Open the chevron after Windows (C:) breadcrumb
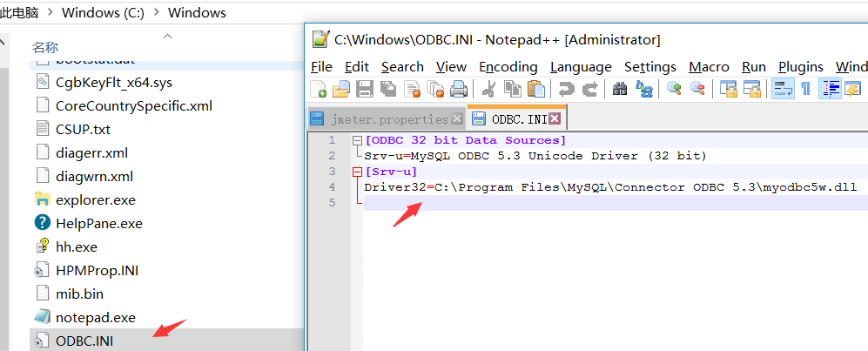Viewport: 868px width, 351px height. (156, 13)
